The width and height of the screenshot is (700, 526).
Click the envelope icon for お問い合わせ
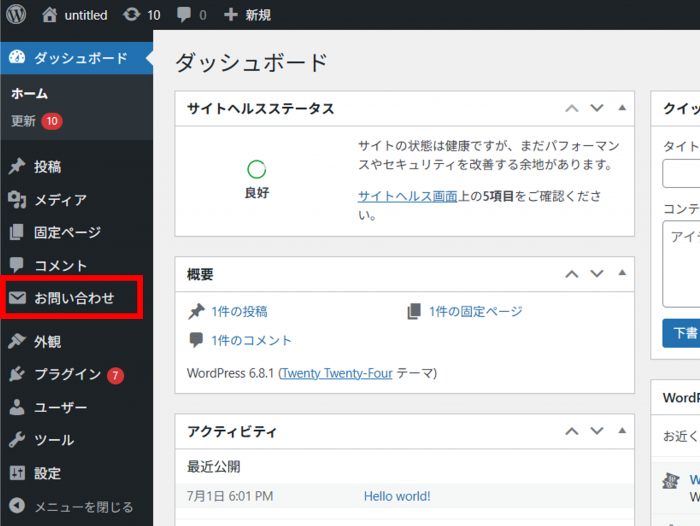click(x=17, y=298)
